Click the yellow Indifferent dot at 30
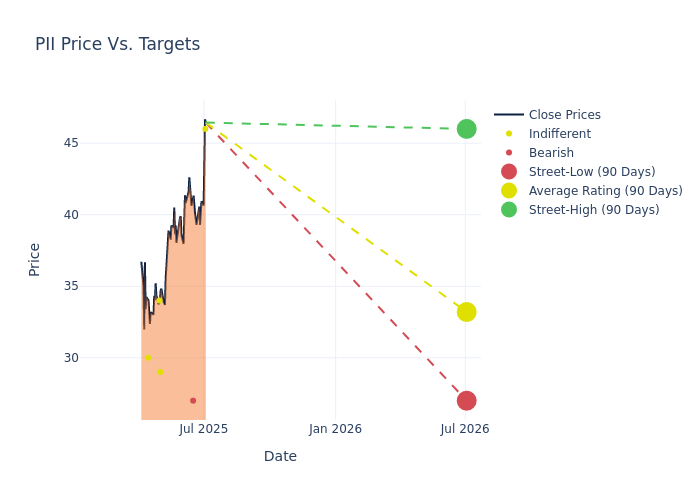 tap(148, 358)
